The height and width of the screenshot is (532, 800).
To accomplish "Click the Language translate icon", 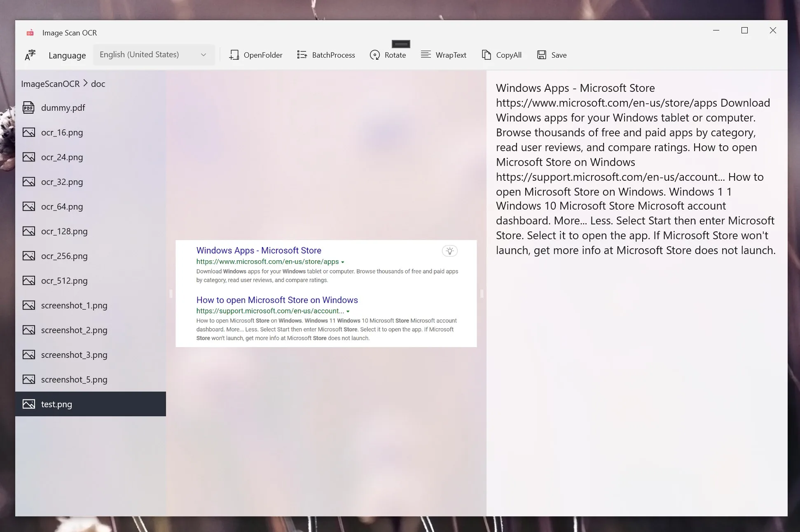I will pyautogui.click(x=30, y=55).
